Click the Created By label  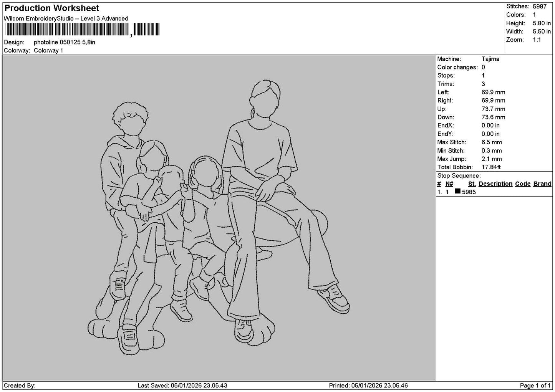point(20,385)
